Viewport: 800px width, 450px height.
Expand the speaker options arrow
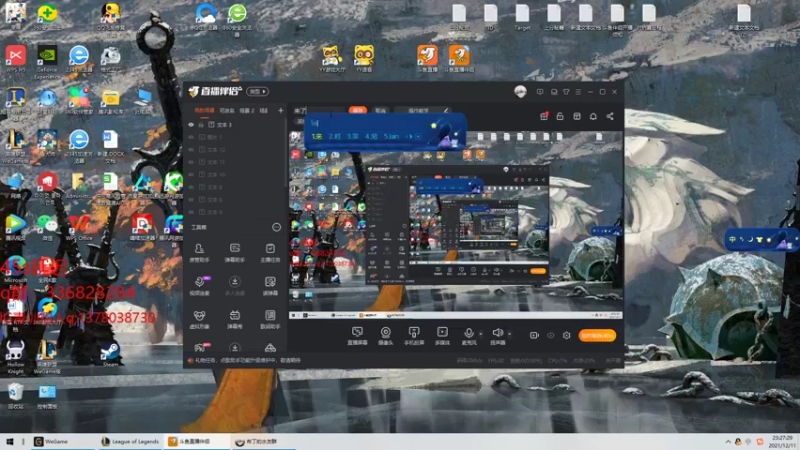509,334
